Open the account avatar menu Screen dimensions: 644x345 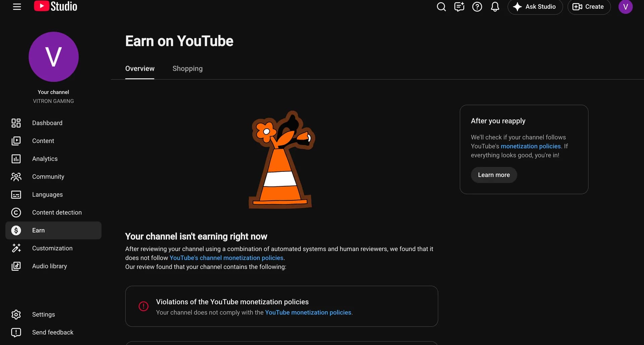(x=626, y=7)
